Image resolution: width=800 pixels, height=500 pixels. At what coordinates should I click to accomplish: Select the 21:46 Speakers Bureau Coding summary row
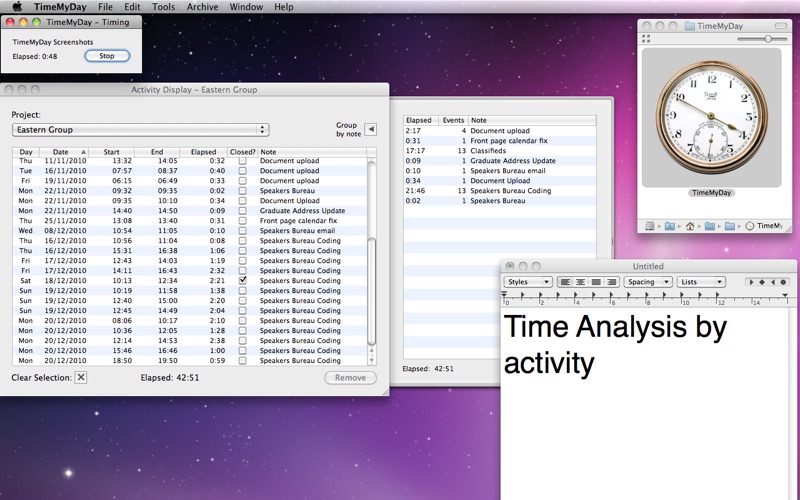pyautogui.click(x=499, y=190)
